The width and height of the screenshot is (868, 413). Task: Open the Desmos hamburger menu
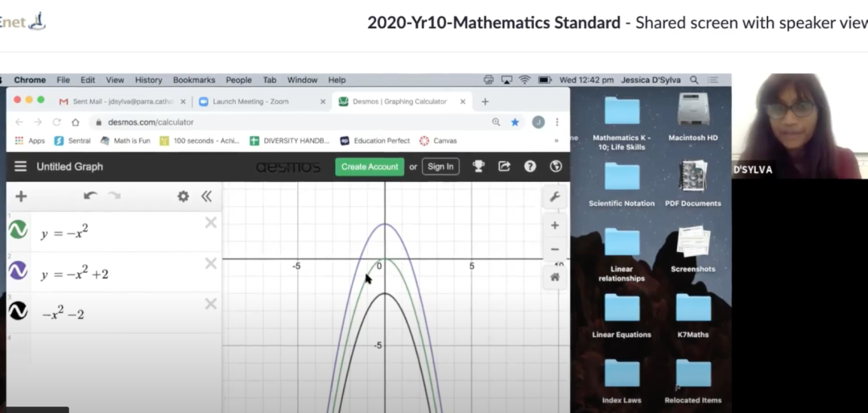point(20,167)
